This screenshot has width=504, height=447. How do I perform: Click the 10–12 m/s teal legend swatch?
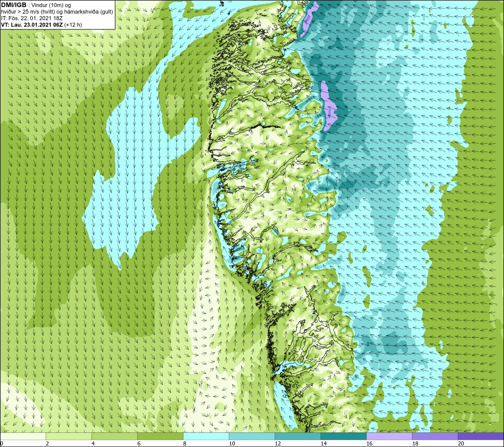pyautogui.click(x=252, y=436)
